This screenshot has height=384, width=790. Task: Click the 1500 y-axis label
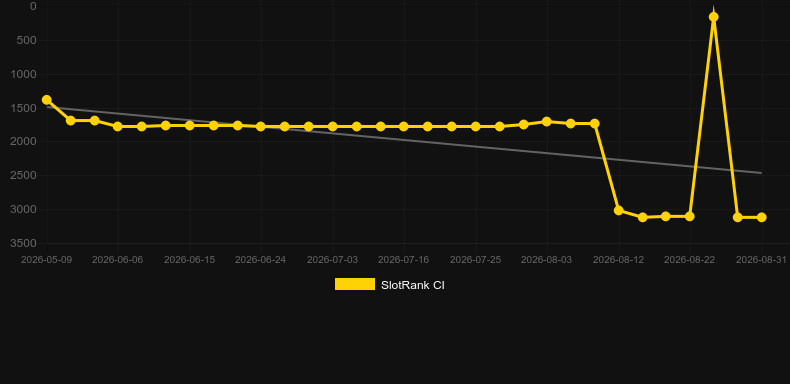tap(24, 108)
